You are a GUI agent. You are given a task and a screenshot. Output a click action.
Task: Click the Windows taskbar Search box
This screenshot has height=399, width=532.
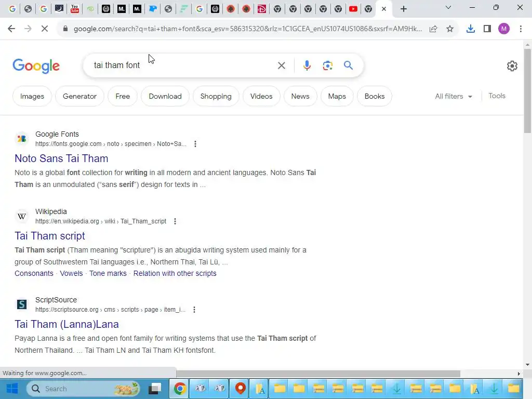point(83,389)
